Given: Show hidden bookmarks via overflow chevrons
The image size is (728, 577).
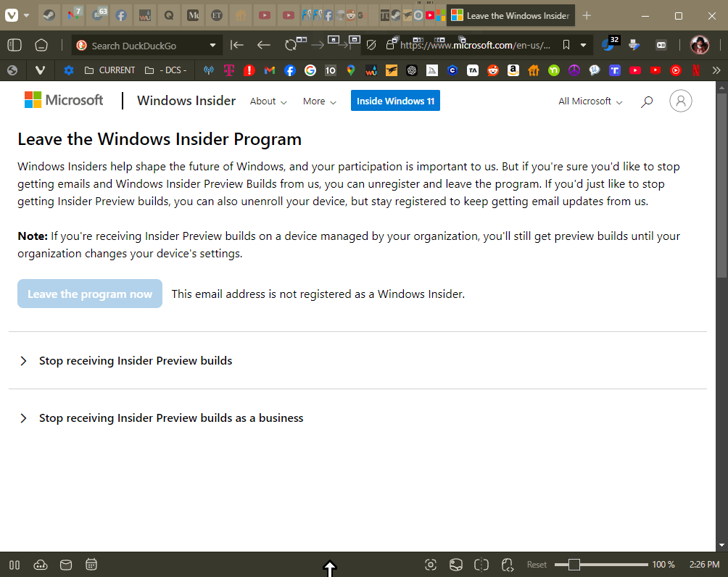Looking at the screenshot, I should pos(716,70).
